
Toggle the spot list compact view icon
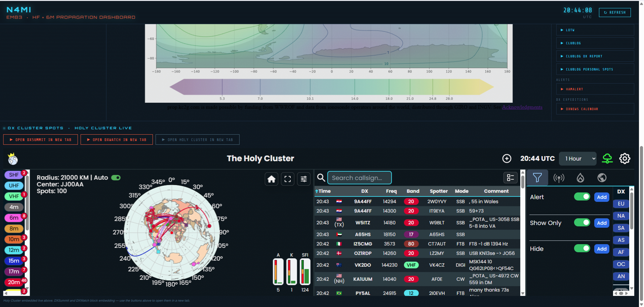tap(510, 178)
